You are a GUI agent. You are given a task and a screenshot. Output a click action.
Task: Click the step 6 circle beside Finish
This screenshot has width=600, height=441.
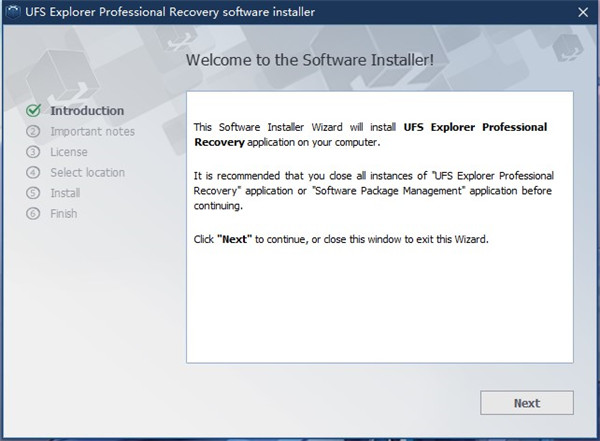click(x=33, y=213)
